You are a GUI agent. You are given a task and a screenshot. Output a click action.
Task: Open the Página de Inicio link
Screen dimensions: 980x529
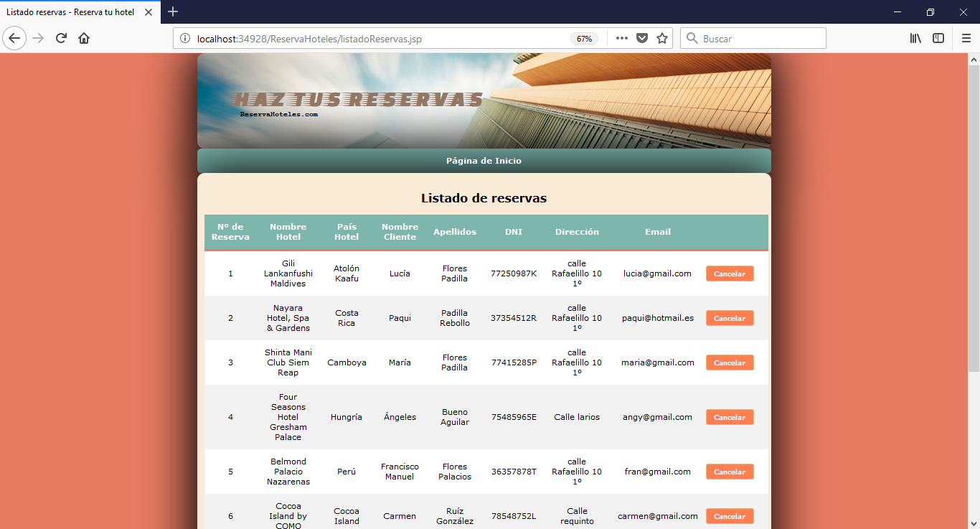(484, 161)
